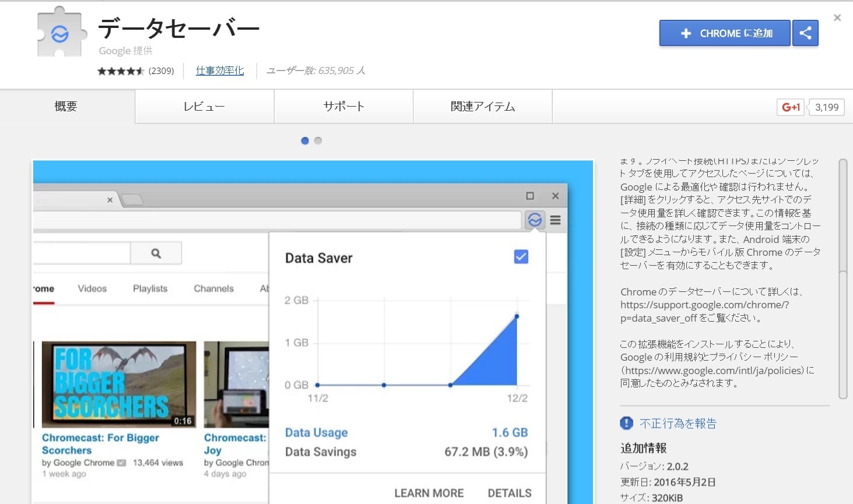Click the For Bigger Scorchers video thumbnail
Viewport: 853px width, 504px height.
(119, 385)
